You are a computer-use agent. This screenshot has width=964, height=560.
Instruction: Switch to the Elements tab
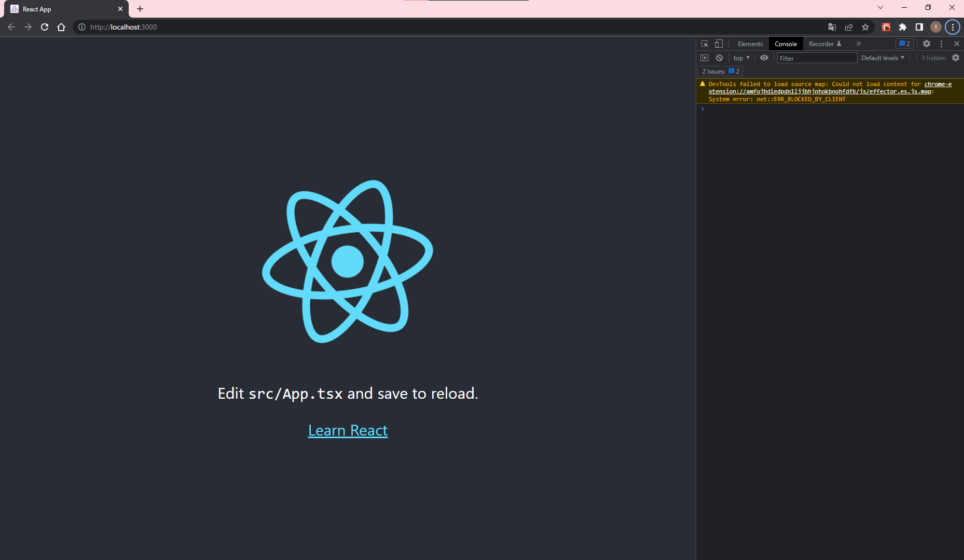coord(750,44)
